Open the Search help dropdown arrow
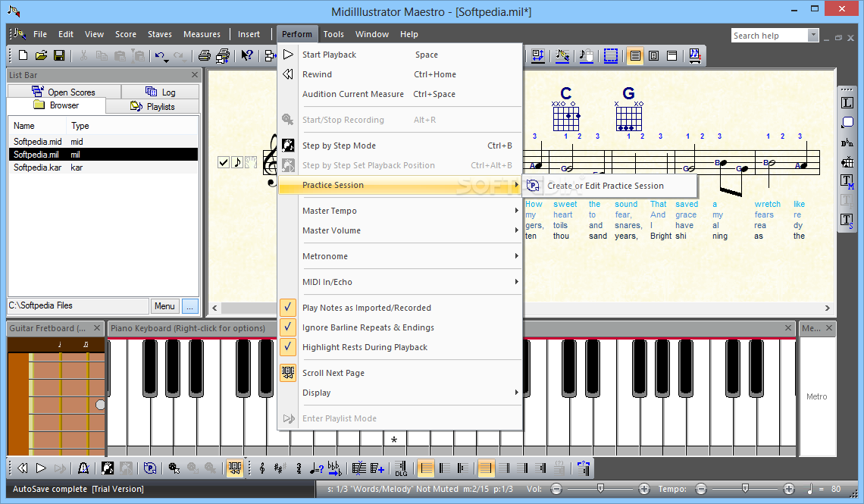Image resolution: width=864 pixels, height=504 pixels. [812, 36]
